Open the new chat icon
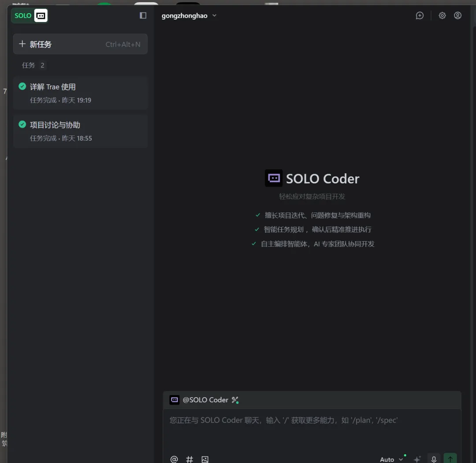Screen dimensions: 476x463 click(x=420, y=15)
